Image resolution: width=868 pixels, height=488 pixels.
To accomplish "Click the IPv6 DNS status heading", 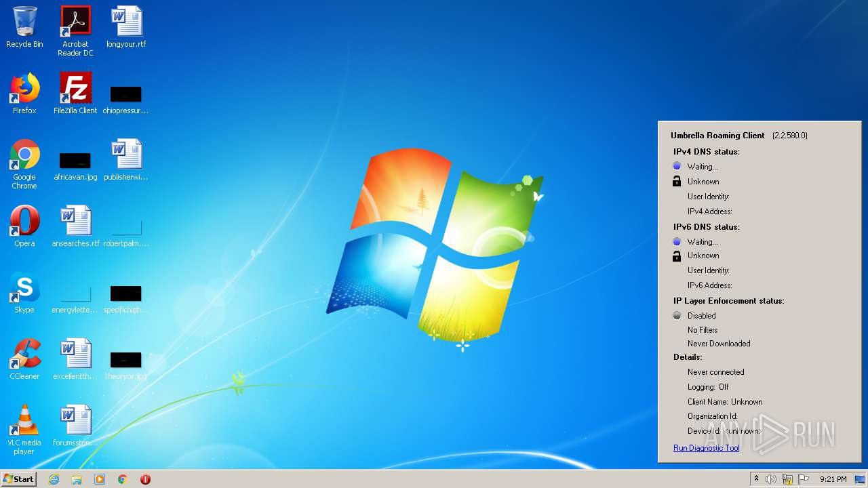I will coord(706,227).
